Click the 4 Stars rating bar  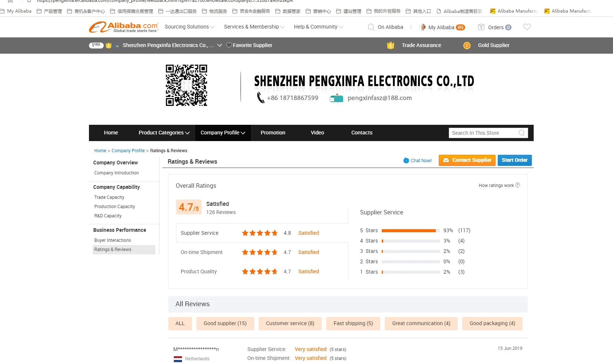411,241
